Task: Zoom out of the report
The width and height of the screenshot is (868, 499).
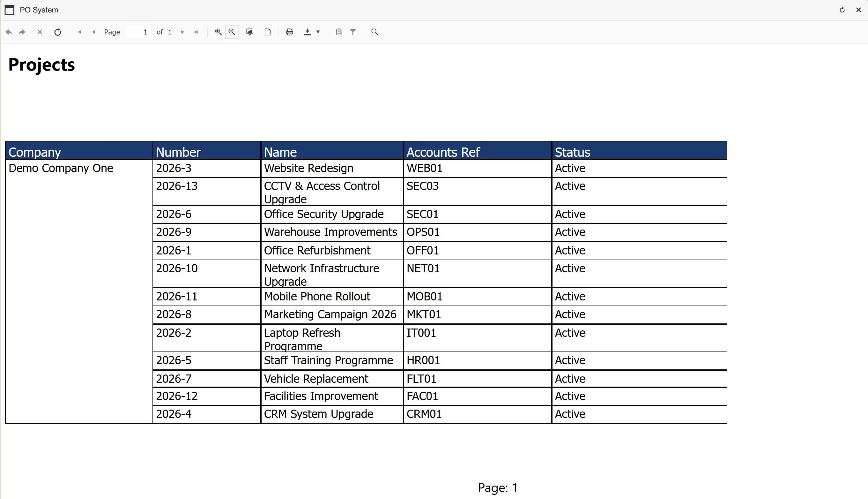Action: coord(232,32)
